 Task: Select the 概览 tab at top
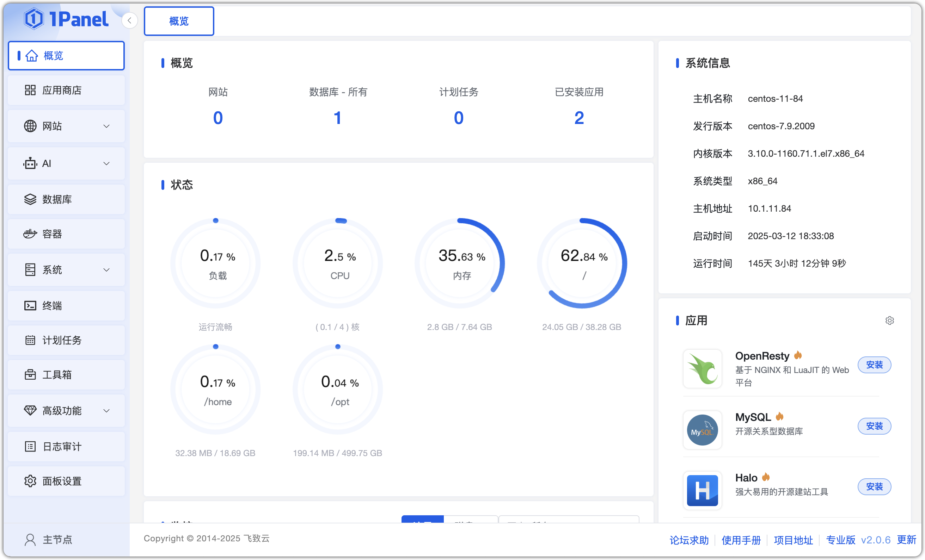[x=179, y=21]
